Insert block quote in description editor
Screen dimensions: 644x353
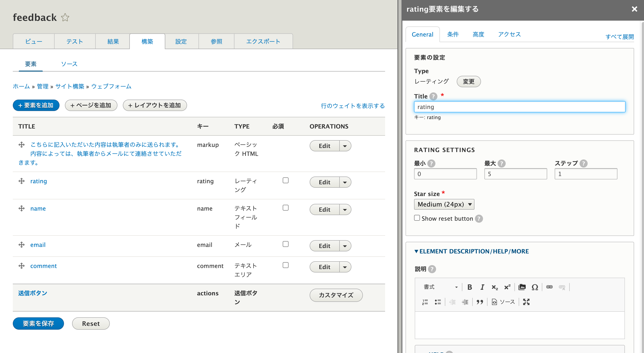pyautogui.click(x=479, y=302)
